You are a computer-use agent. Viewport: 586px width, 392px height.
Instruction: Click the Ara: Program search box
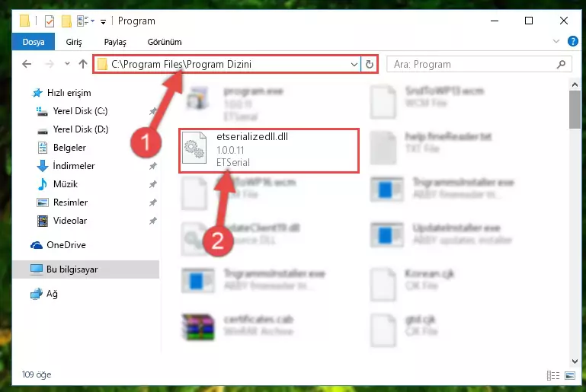tap(479, 64)
